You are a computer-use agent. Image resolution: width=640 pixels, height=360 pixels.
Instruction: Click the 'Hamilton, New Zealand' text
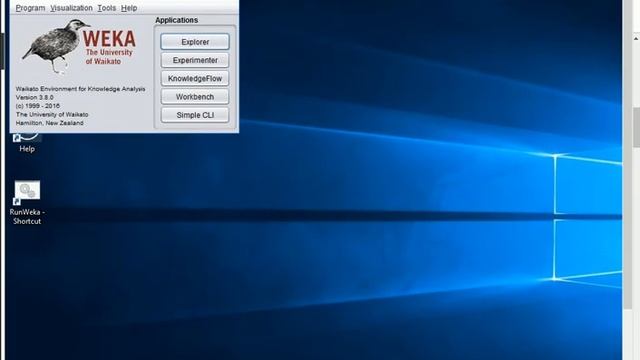pos(49,123)
